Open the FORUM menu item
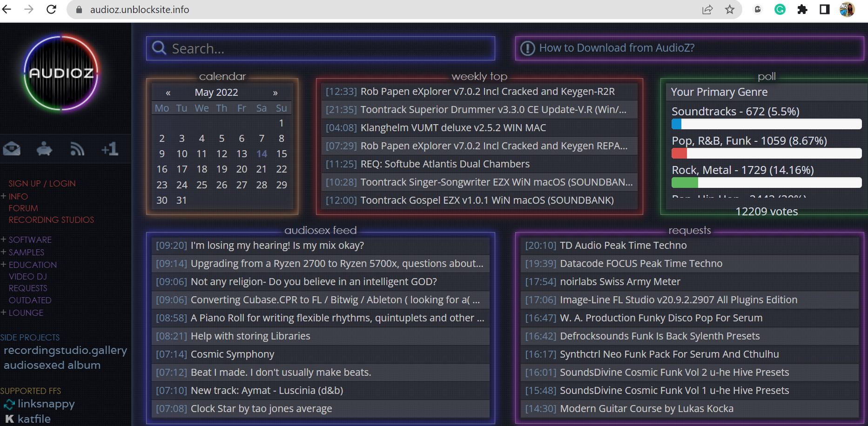This screenshot has height=426, width=868. tap(23, 208)
